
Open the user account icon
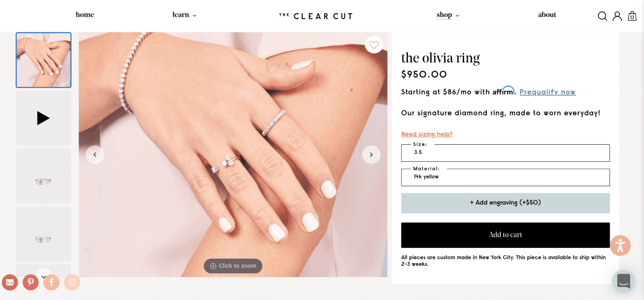coord(617,16)
